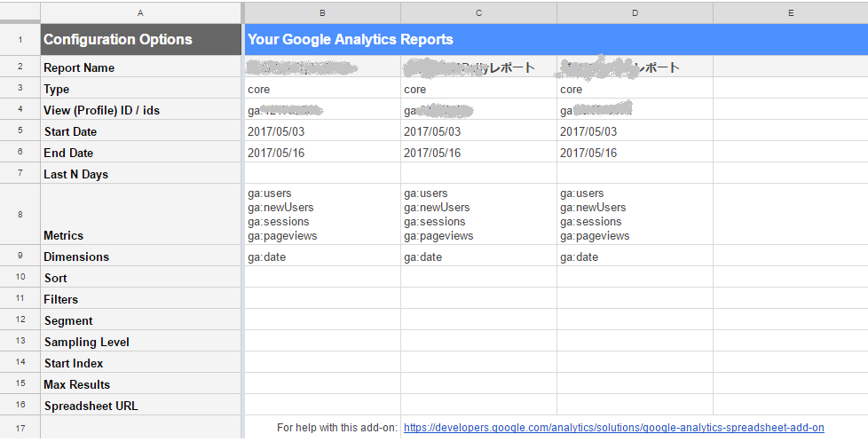Screen dimensions: 868x442
Task: Click the core type cell in column D
Action: click(635, 89)
